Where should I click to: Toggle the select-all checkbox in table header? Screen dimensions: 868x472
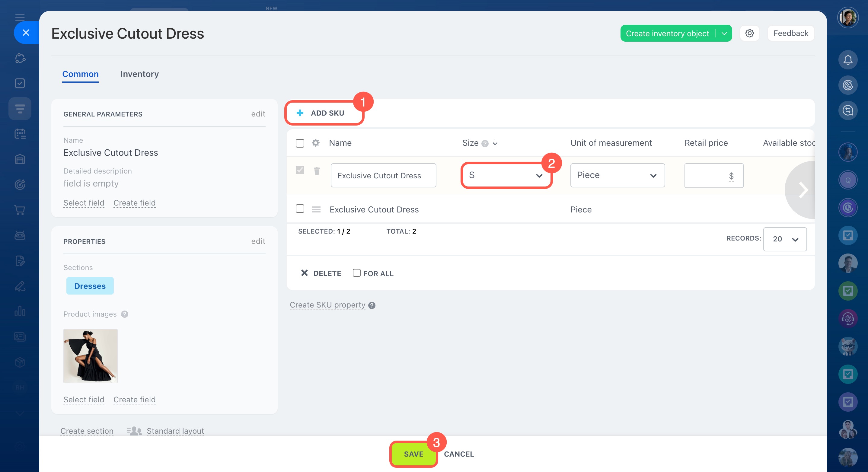tap(300, 143)
